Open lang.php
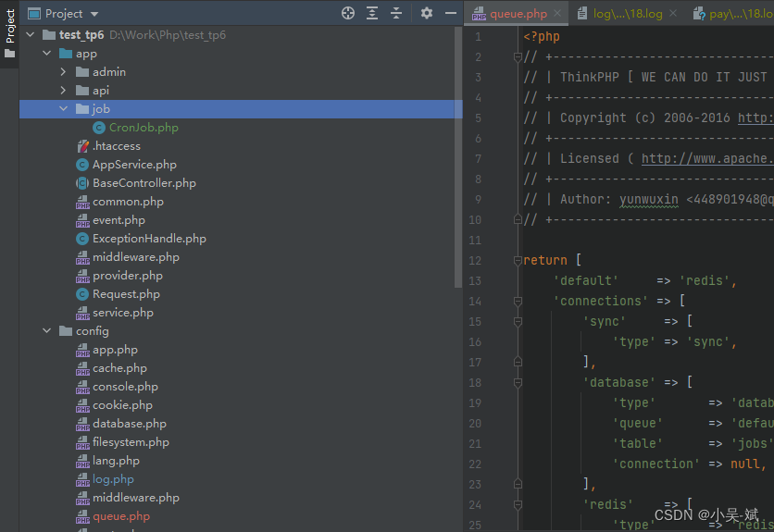Screen dimensions: 774x532 pos(116,461)
